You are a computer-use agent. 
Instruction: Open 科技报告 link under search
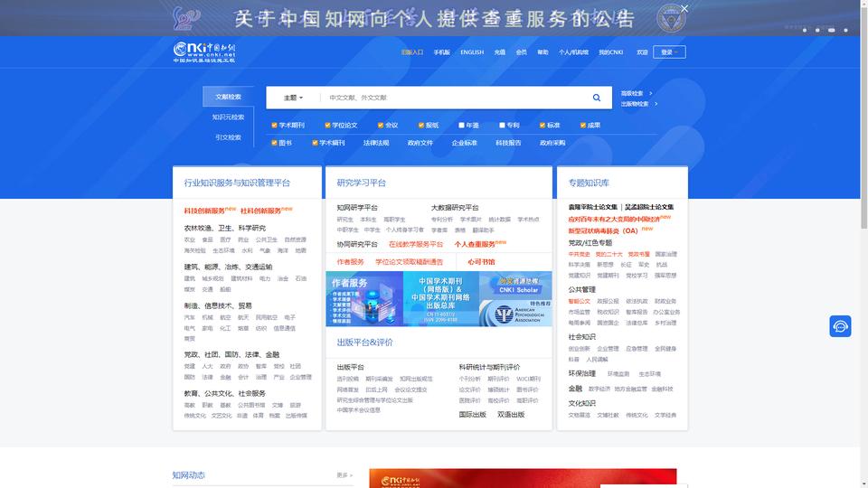[x=508, y=143]
